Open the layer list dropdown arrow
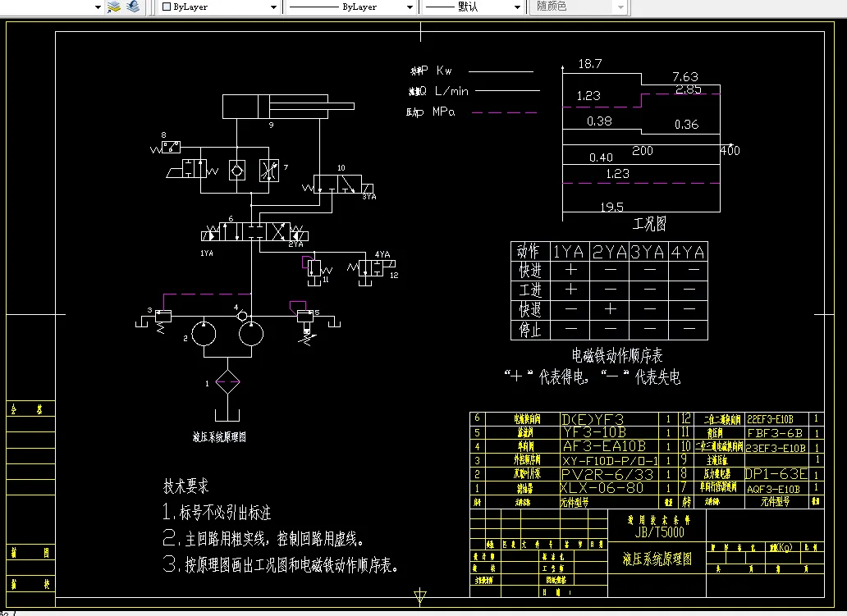Image resolution: width=847 pixels, height=616 pixels. tap(98, 7)
